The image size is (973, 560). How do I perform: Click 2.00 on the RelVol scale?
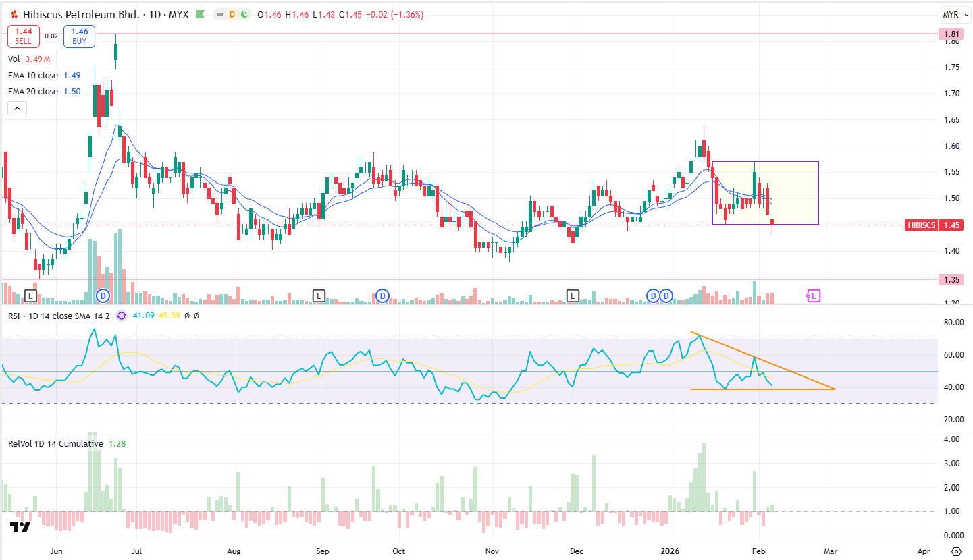coord(953,487)
